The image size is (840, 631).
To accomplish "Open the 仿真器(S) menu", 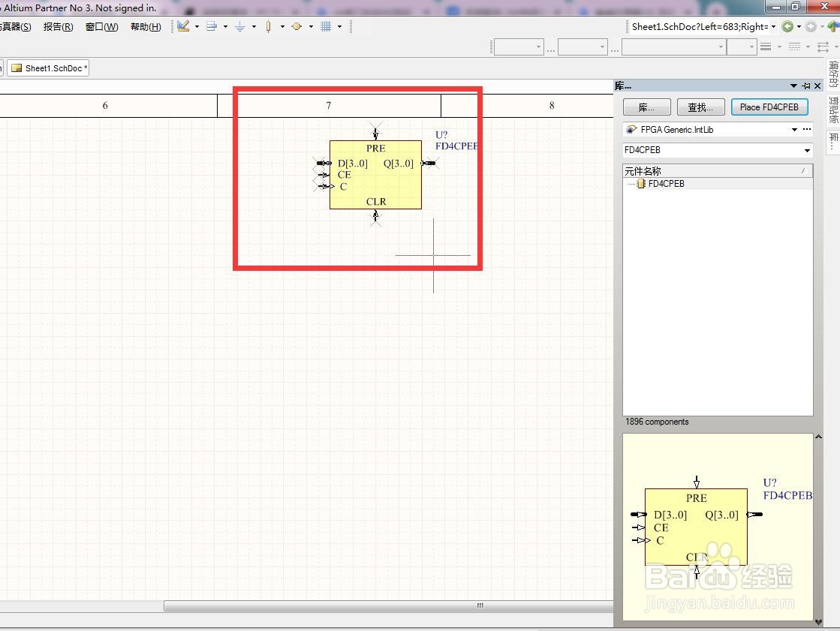I will pos(16,27).
